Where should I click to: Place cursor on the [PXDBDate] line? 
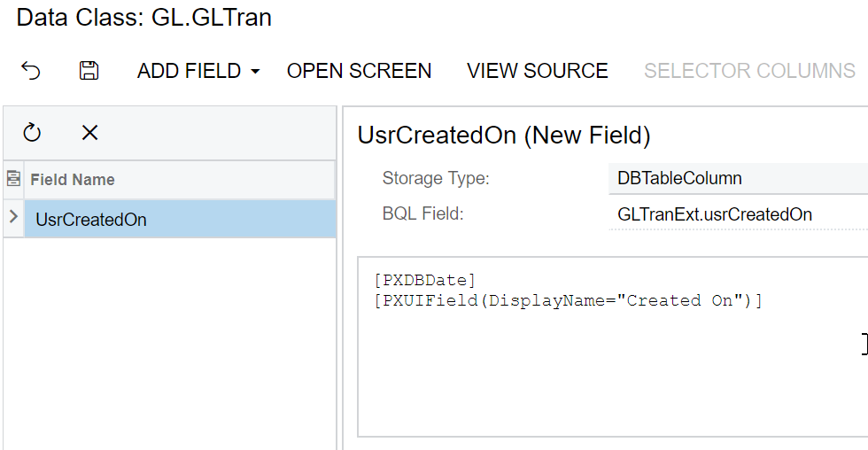pos(425,281)
